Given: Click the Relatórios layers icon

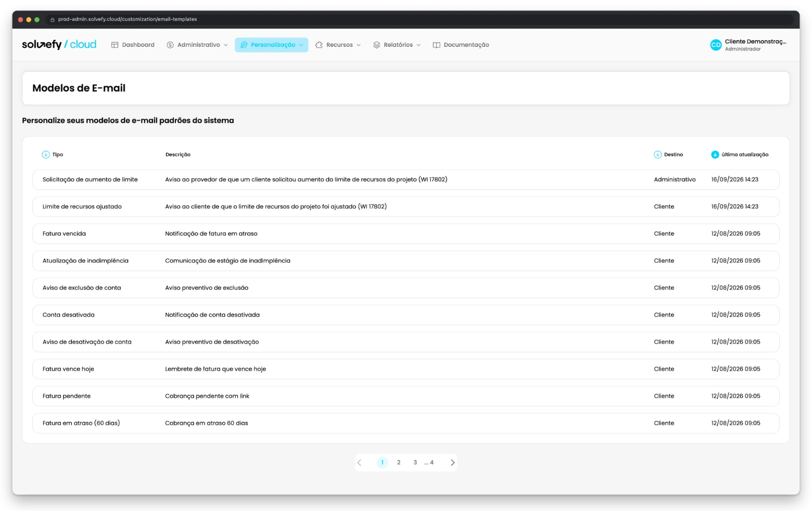Looking at the screenshot, I should (377, 45).
